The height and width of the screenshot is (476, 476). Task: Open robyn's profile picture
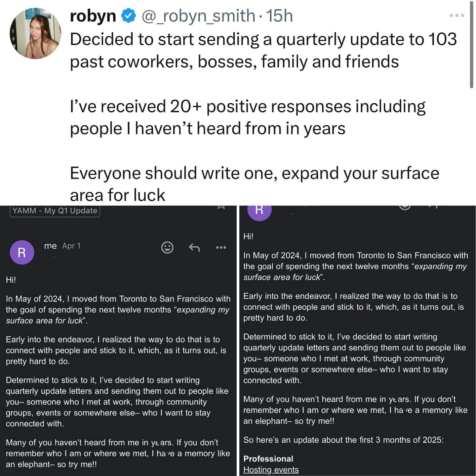[35, 33]
